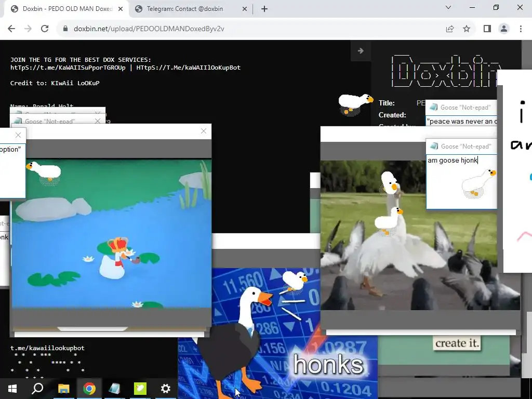Close the goose window showing "option" text

[x=18, y=135]
